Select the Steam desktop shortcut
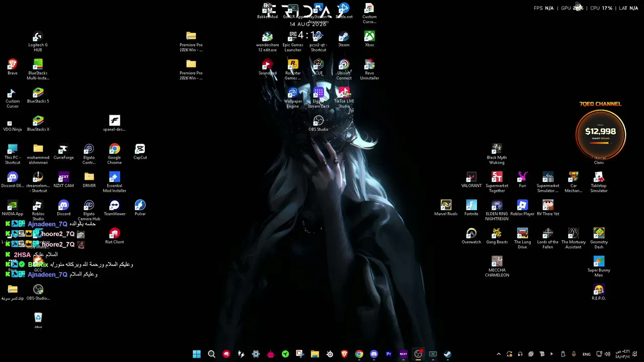This screenshot has width=644, height=362. click(x=344, y=39)
